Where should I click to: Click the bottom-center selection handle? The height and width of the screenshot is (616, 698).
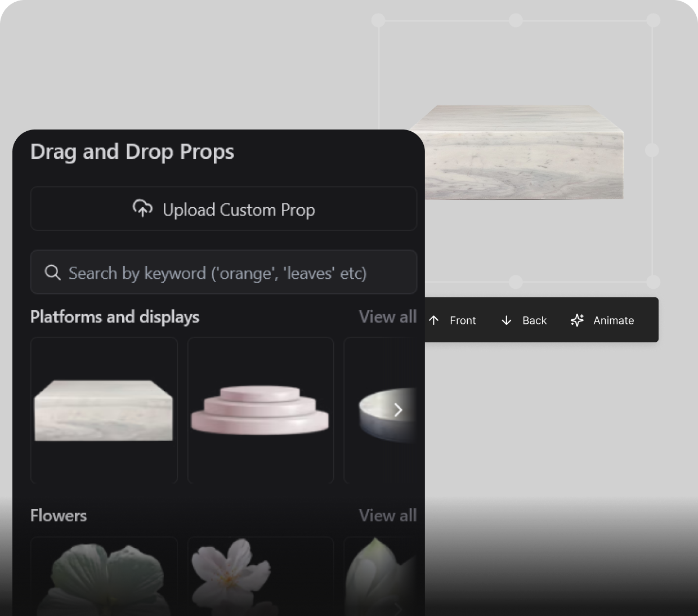(516, 282)
